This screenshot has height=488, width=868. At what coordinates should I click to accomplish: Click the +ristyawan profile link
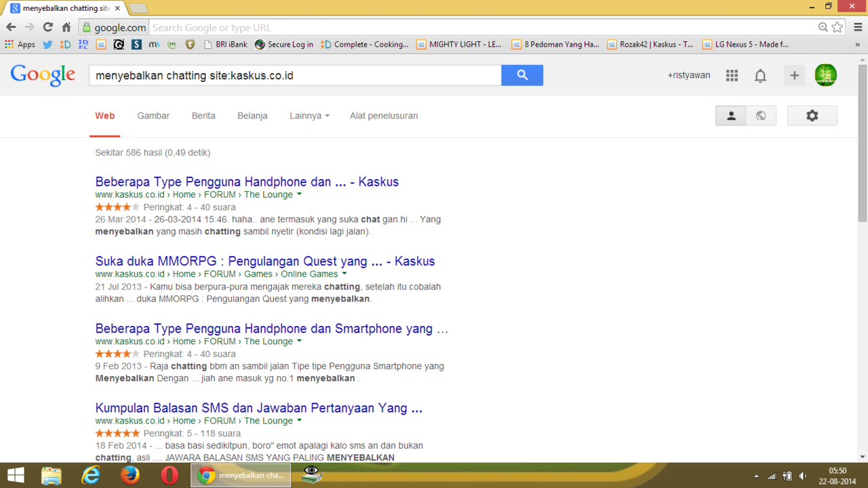689,75
